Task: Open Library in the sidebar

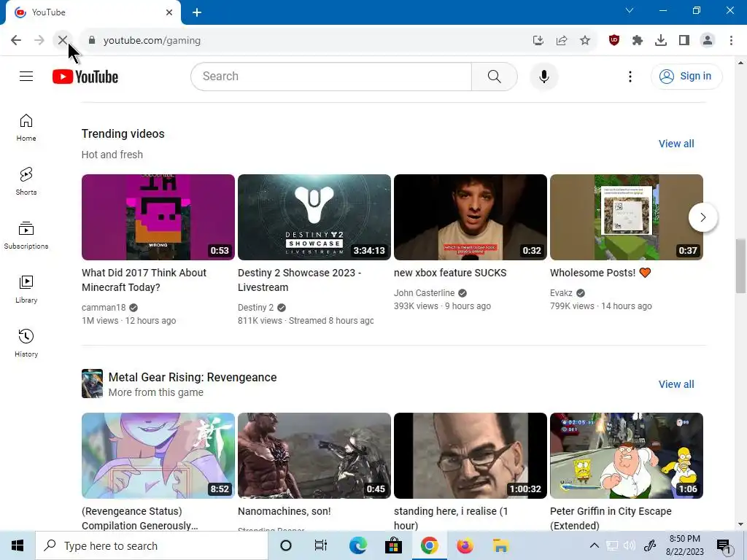Action: (x=26, y=289)
